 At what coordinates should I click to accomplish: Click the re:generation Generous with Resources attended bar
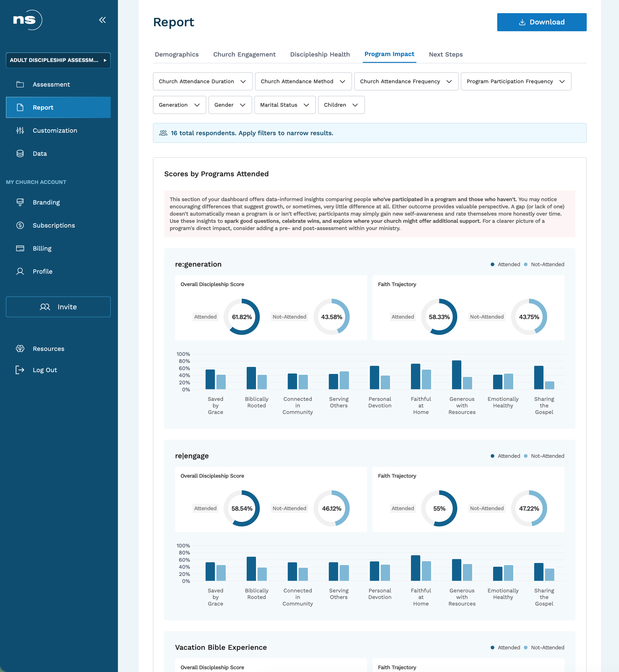pyautogui.click(x=457, y=375)
